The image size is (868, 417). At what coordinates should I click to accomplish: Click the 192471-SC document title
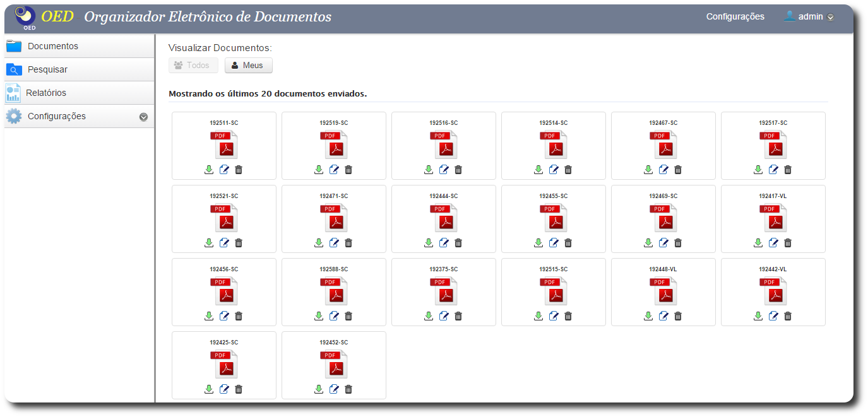tap(334, 196)
